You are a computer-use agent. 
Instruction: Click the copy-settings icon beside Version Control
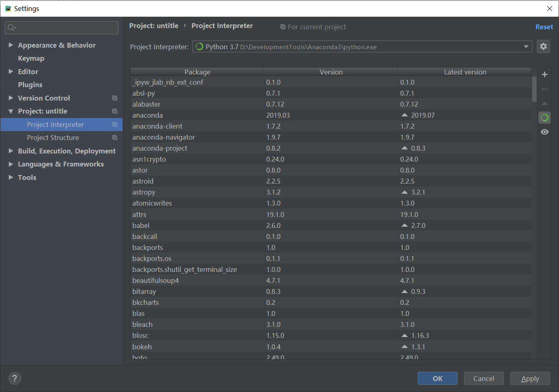pyautogui.click(x=114, y=98)
